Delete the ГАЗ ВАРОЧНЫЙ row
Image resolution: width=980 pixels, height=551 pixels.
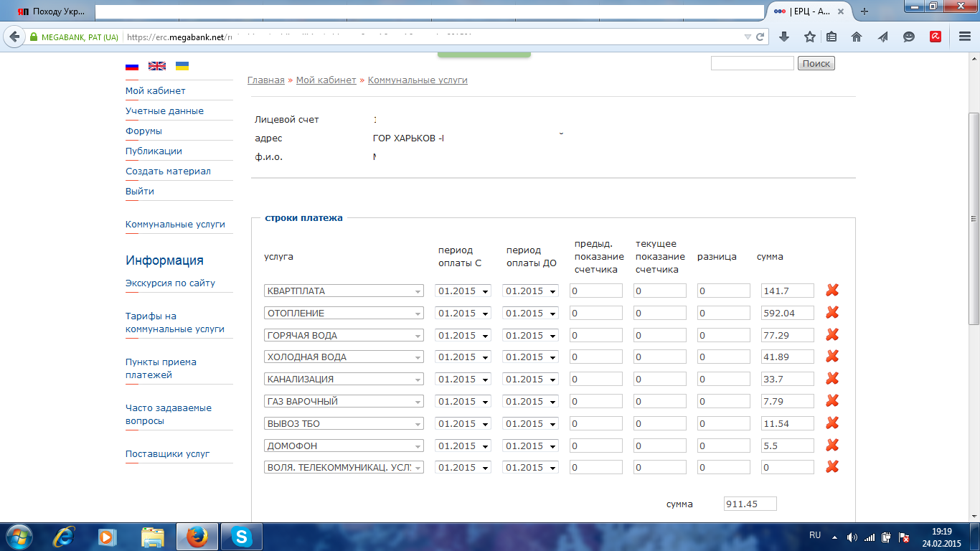(x=832, y=401)
